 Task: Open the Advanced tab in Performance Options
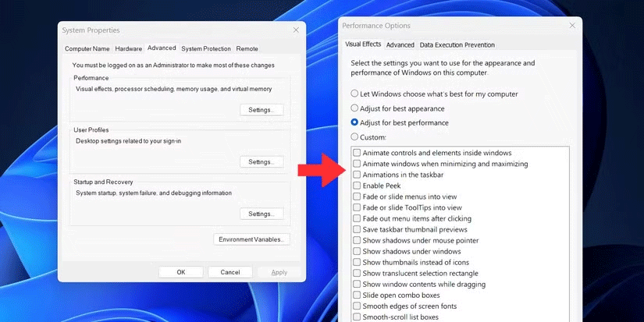pos(400,44)
